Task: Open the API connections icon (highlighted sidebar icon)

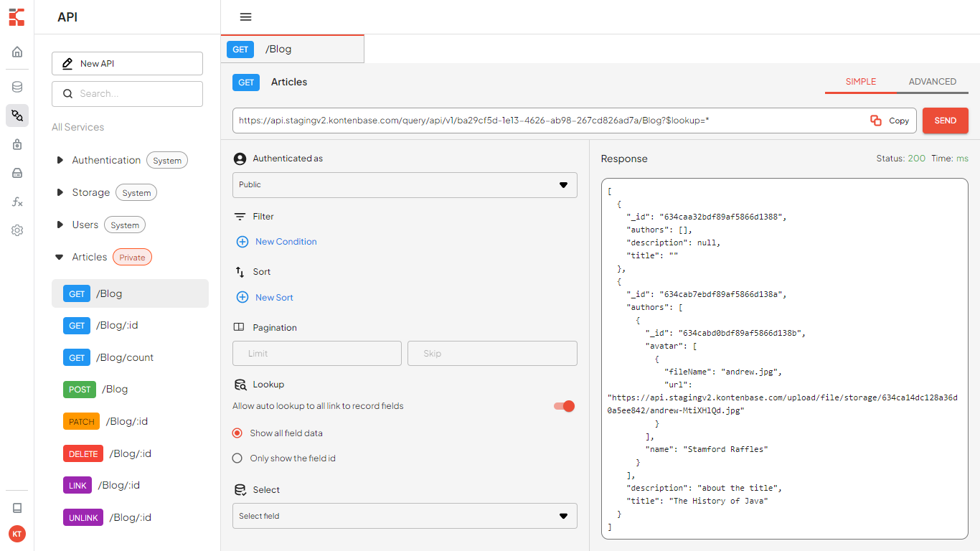Action: [x=17, y=115]
